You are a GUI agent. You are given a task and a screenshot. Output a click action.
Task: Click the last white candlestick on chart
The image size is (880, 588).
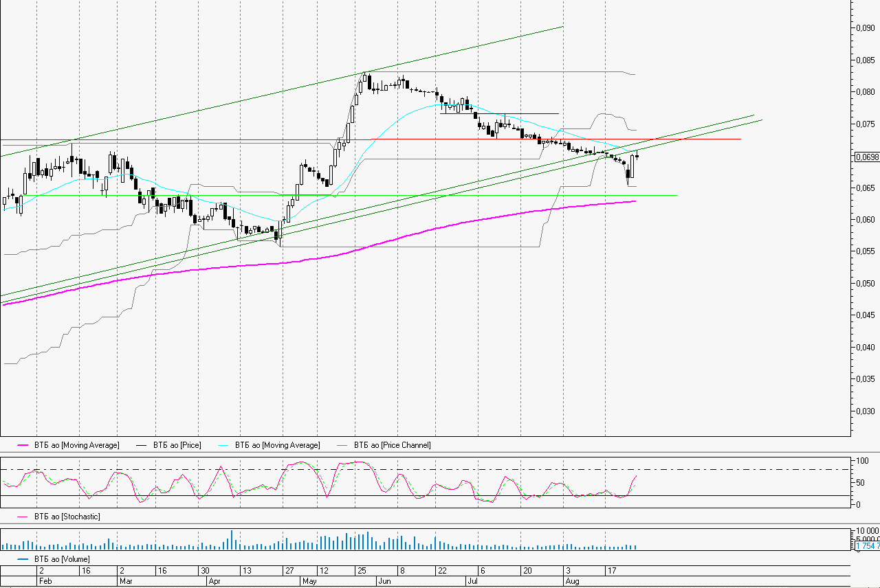(632, 166)
